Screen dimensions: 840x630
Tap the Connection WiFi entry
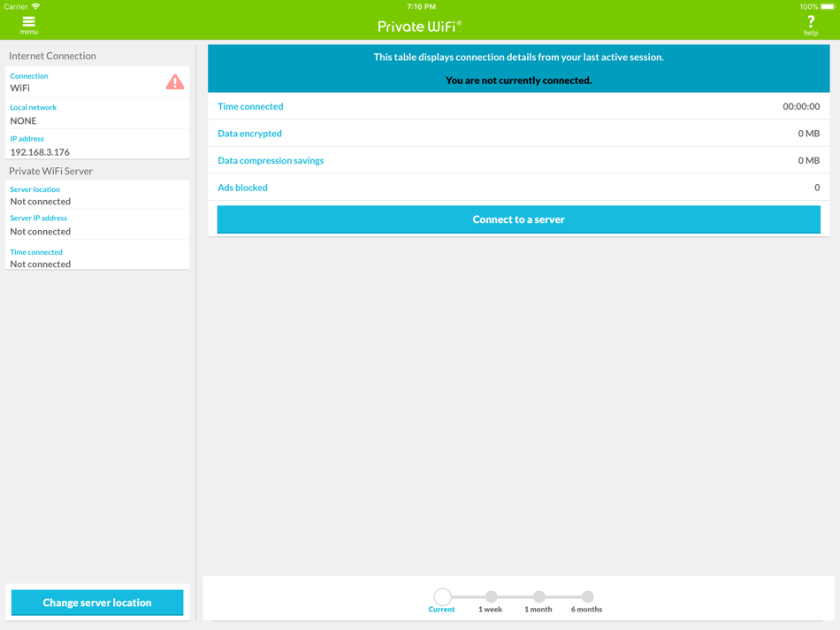[x=97, y=82]
